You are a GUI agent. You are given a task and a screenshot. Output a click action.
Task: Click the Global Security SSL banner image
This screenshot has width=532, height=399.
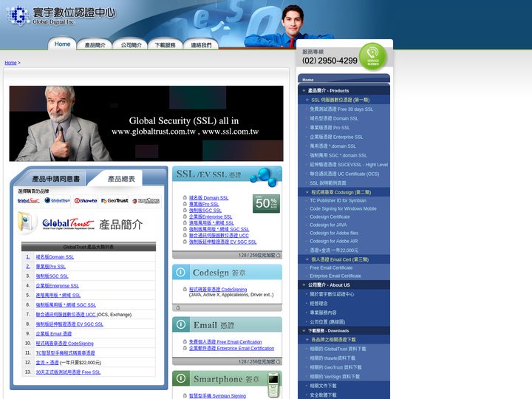tap(146, 123)
